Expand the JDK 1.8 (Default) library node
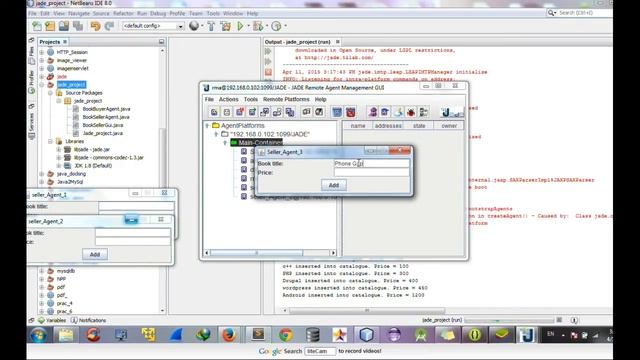Viewport: 640px width, 360px height. (58, 166)
